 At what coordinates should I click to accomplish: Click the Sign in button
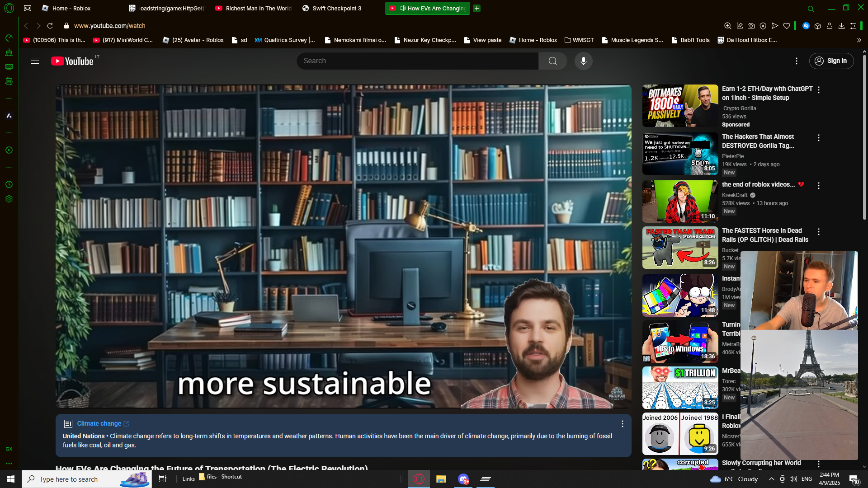pyautogui.click(x=831, y=61)
